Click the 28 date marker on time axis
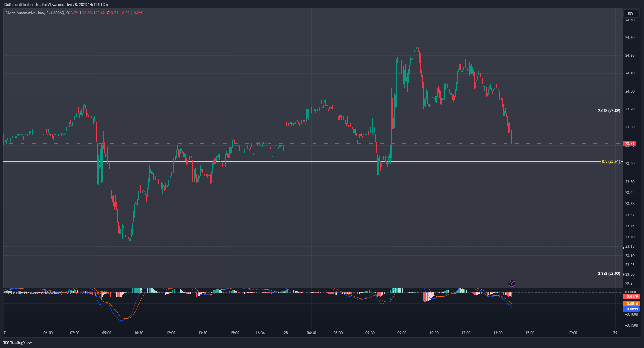The image size is (644, 348). point(286,333)
